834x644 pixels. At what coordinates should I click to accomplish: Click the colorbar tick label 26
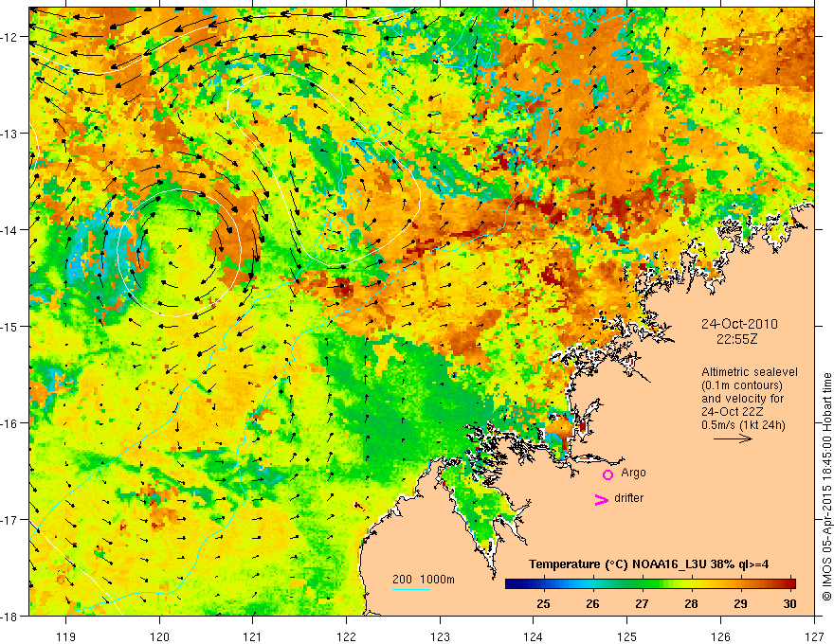click(592, 604)
